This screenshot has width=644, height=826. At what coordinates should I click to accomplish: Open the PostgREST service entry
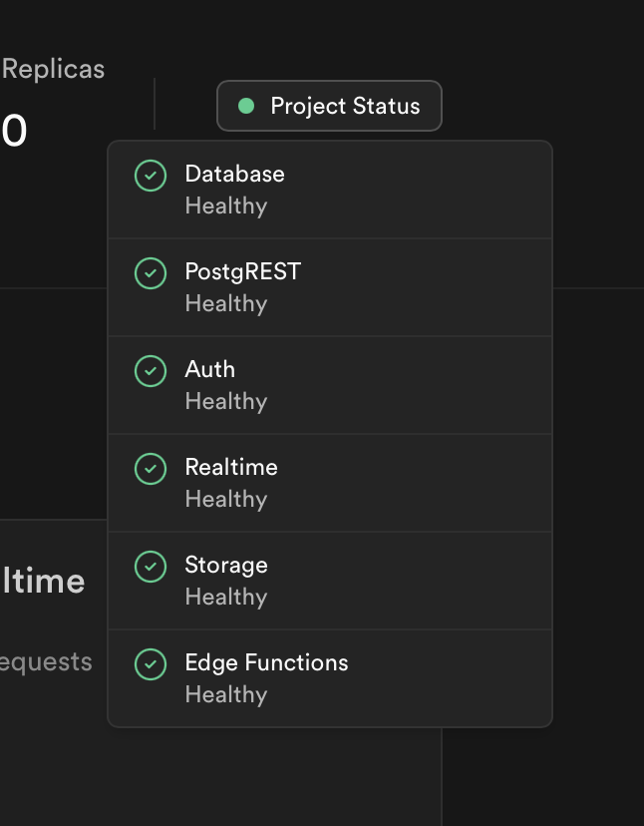[x=329, y=287]
